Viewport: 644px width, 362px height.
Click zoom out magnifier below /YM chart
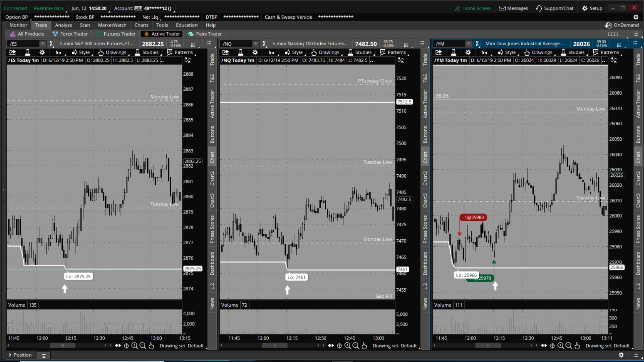pyautogui.click(x=569, y=346)
